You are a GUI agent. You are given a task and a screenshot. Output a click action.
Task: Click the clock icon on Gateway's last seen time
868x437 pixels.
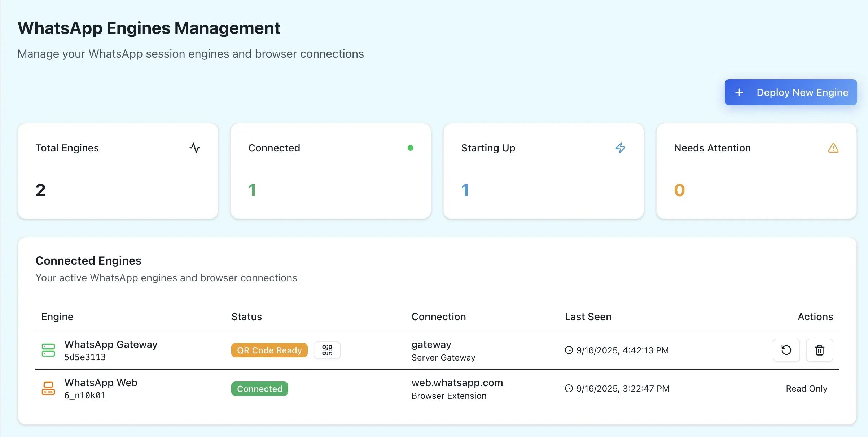[x=569, y=350]
